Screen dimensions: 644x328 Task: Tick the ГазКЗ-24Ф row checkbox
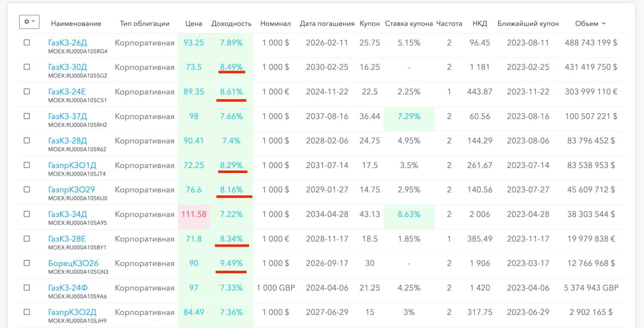point(27,288)
